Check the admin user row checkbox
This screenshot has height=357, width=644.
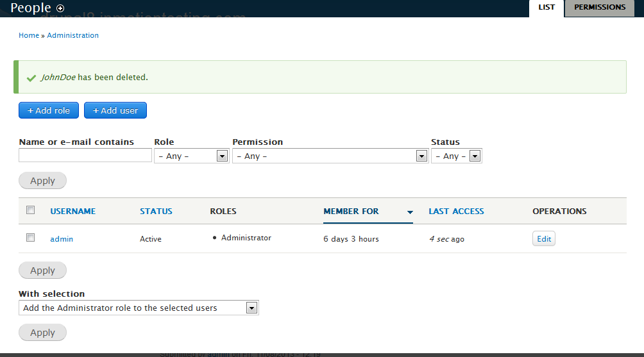[x=30, y=238]
